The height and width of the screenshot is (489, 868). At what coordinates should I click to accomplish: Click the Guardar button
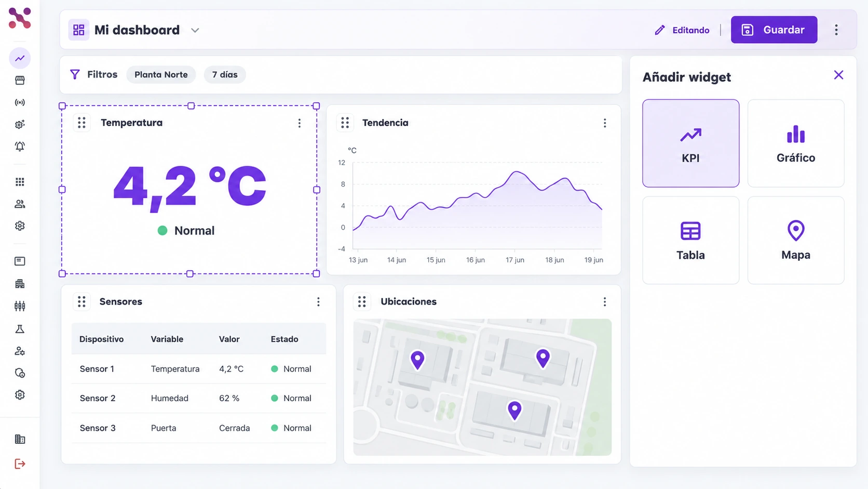click(x=774, y=30)
